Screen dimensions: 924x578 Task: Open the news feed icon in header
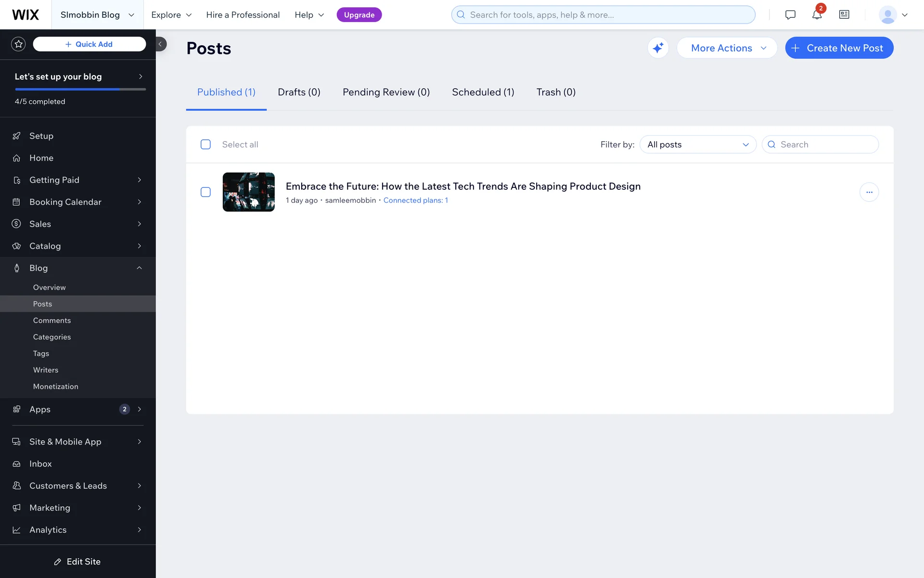(844, 14)
